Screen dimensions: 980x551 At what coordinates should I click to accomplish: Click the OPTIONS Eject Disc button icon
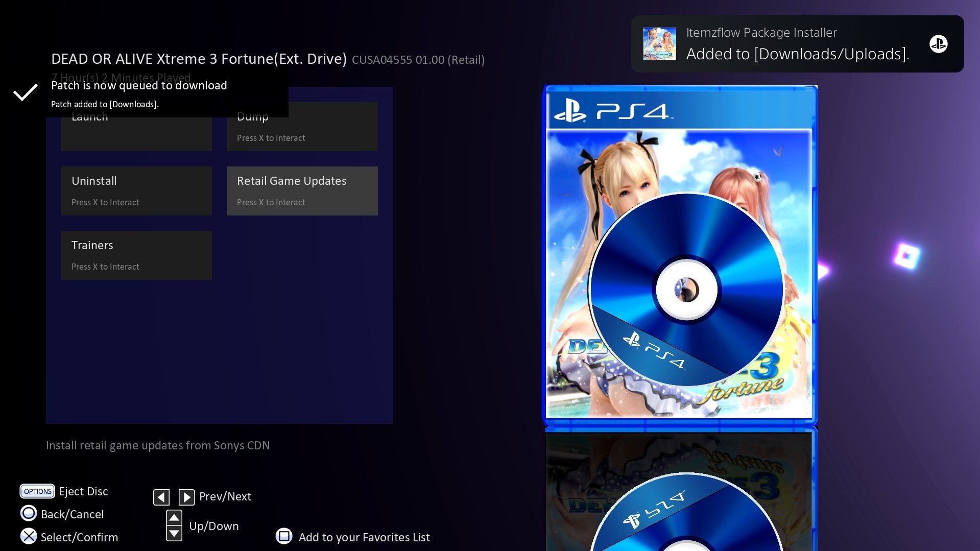[x=37, y=491]
